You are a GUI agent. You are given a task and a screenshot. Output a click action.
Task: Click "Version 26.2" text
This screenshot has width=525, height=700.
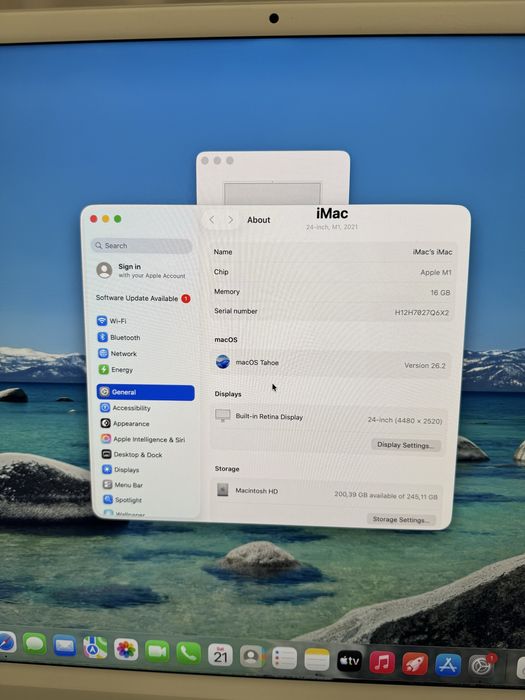point(425,365)
